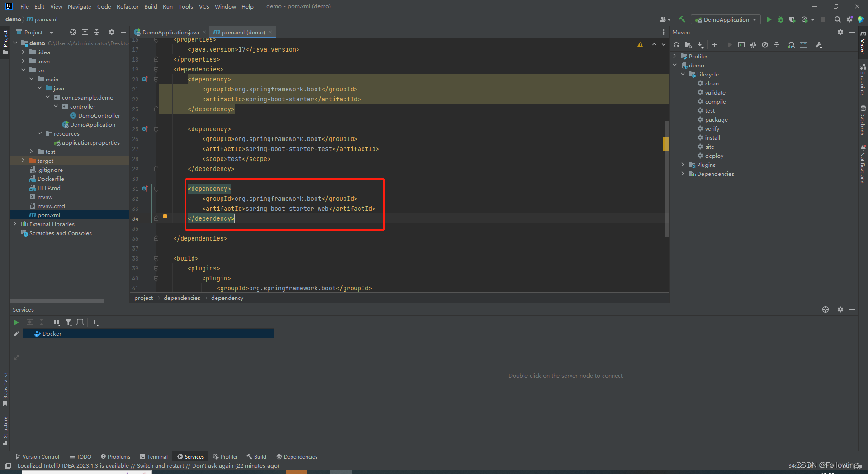Open filter options in Services toolbar
This screenshot has width=868, height=474.
tap(68, 322)
